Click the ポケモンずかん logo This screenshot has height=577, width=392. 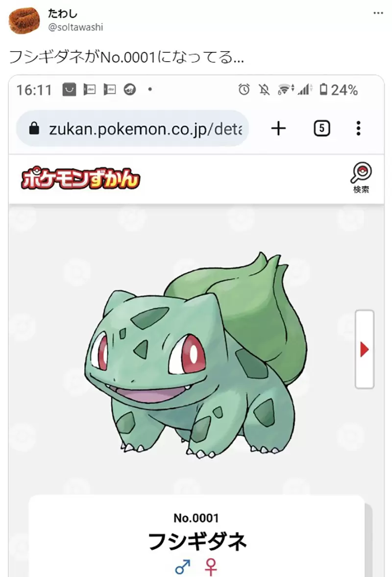coord(81,179)
